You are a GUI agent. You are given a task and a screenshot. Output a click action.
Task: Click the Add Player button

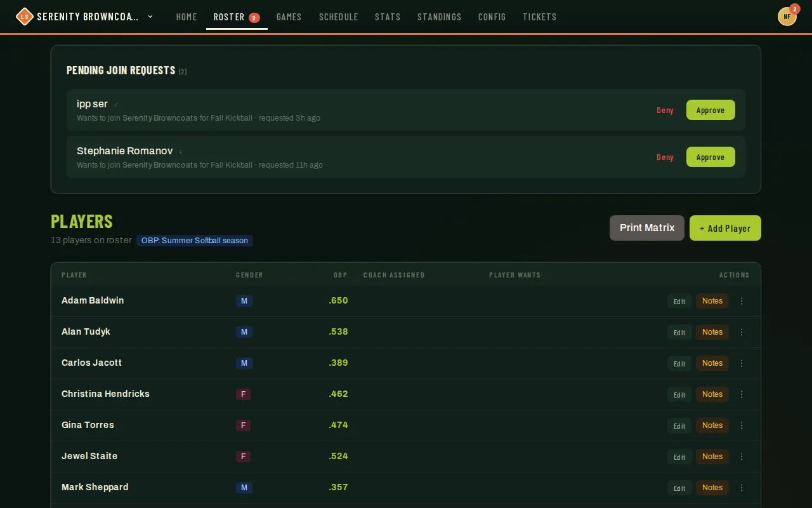[725, 228]
